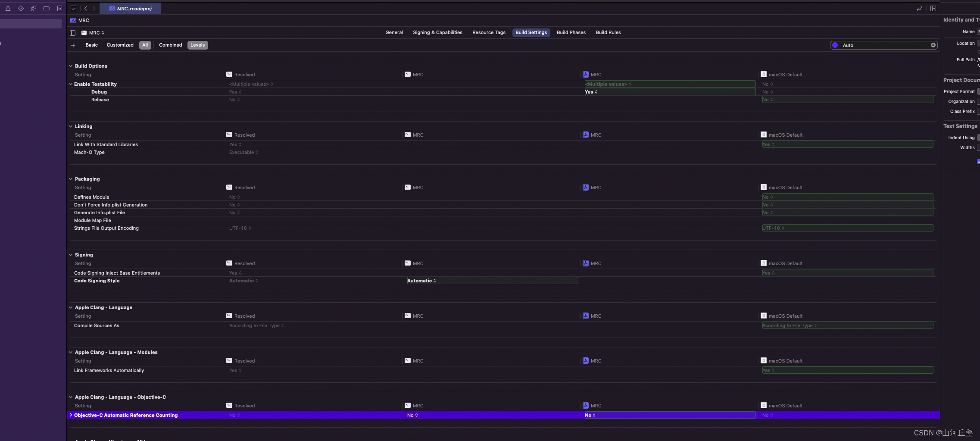The image size is (980, 441).
Task: Open the Test navigator diamond icon
Action: point(21,8)
